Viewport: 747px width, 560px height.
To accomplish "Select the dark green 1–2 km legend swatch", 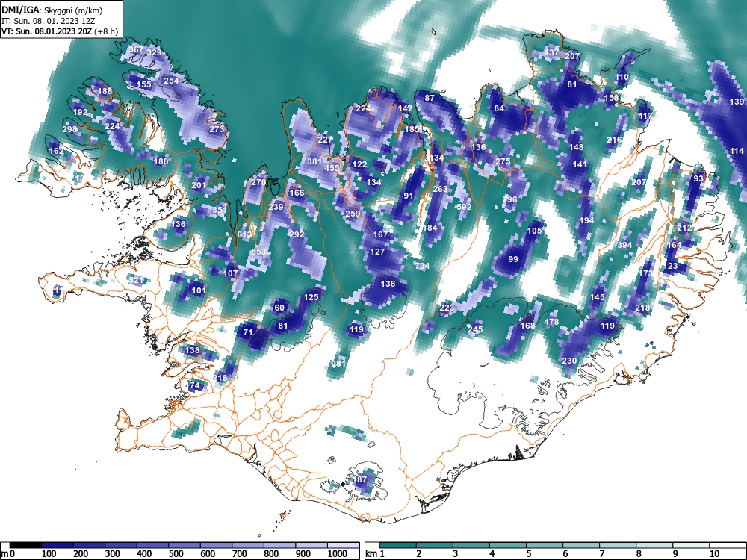I will coord(398,545).
